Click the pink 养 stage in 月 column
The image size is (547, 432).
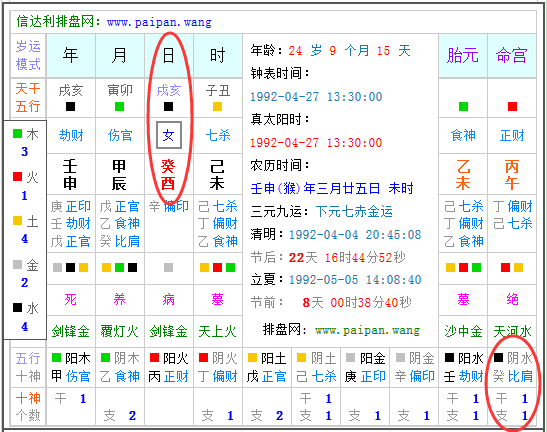tap(119, 299)
